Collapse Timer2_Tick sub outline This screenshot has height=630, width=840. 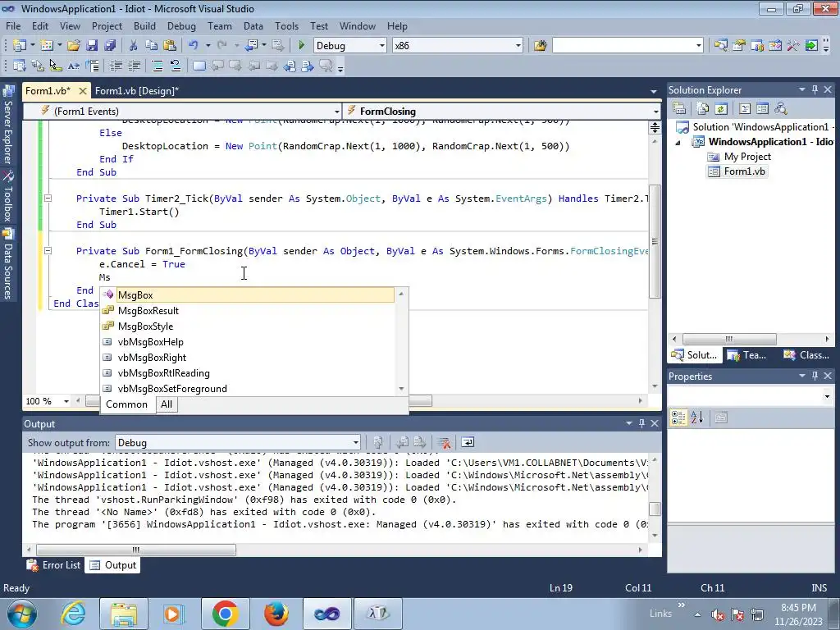click(x=48, y=199)
